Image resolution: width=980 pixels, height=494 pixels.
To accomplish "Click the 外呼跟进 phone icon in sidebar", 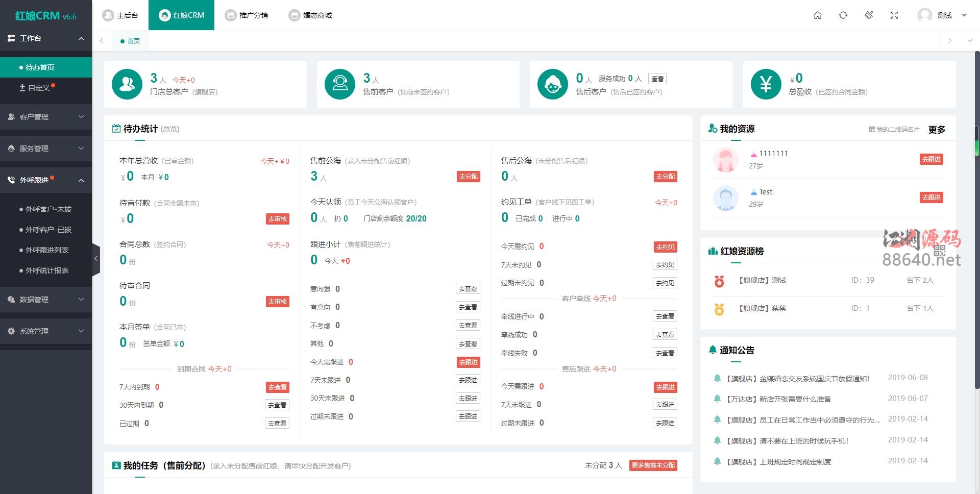I will 10,180.
